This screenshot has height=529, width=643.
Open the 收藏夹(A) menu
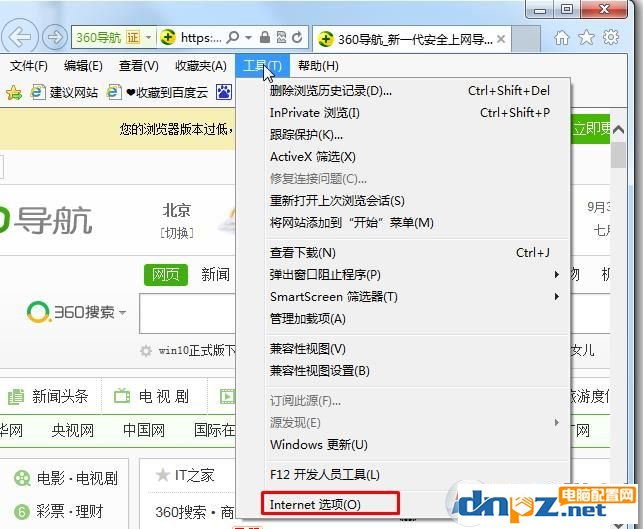click(x=201, y=66)
